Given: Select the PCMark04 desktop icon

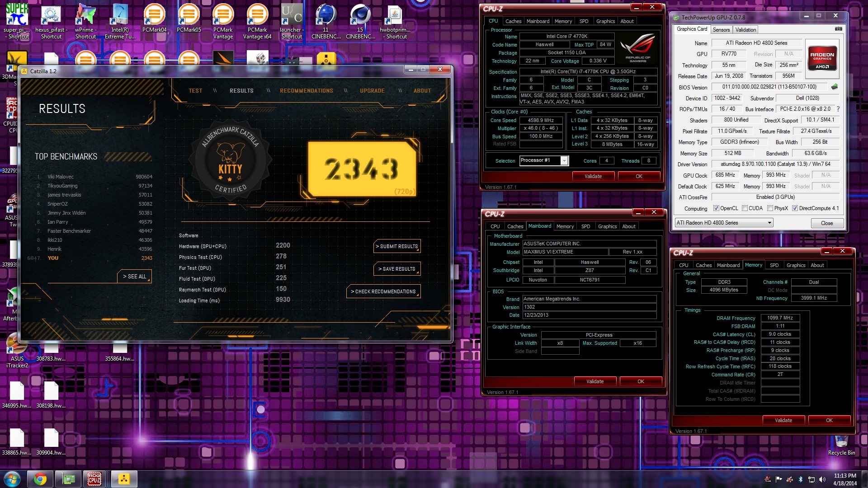Looking at the screenshot, I should (x=154, y=18).
